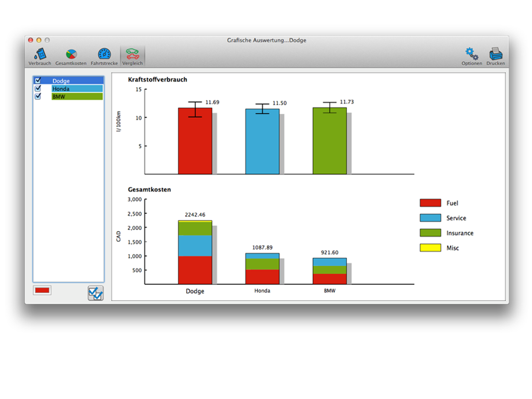This screenshot has height=399, width=532.
Task: Switch to the Gesamtkosten pie chart view
Action: tap(71, 56)
